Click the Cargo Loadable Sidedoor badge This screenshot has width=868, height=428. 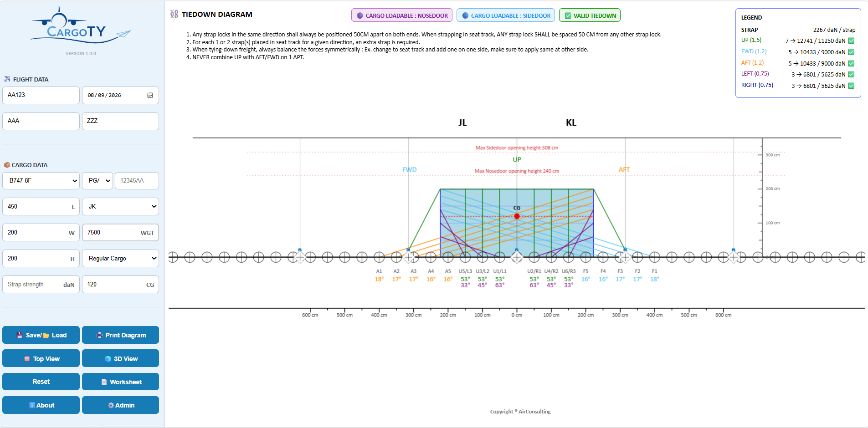tap(506, 15)
